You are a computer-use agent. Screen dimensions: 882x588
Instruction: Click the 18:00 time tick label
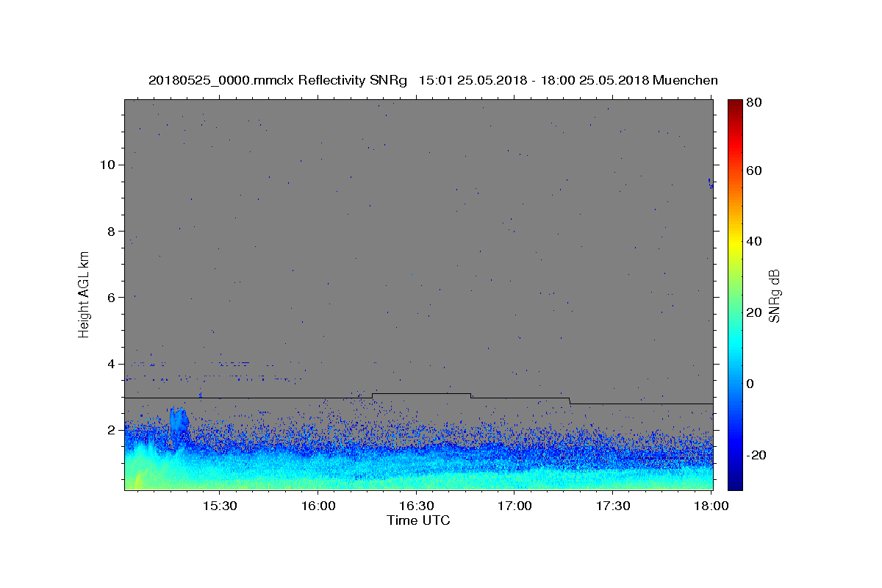(711, 506)
